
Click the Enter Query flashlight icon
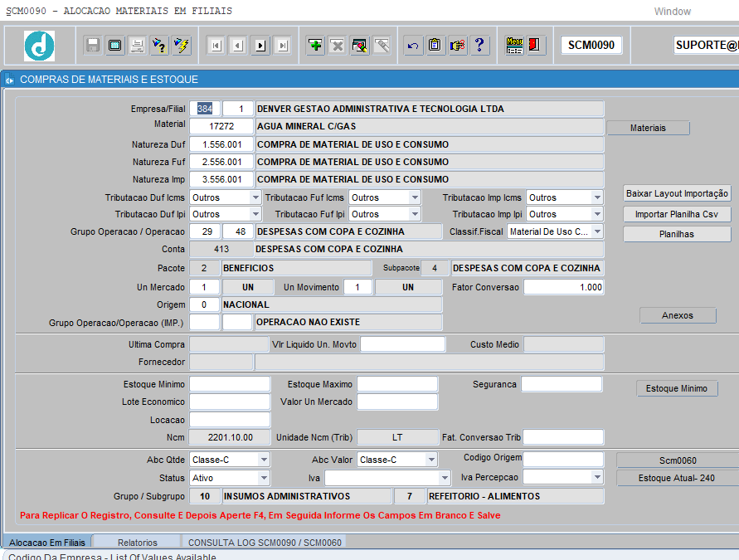point(159,46)
